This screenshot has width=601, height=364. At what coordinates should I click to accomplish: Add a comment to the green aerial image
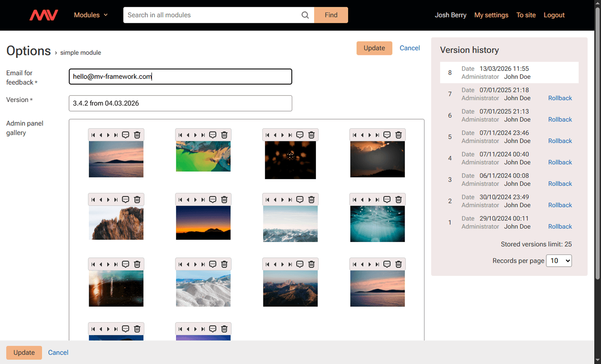[x=213, y=135]
